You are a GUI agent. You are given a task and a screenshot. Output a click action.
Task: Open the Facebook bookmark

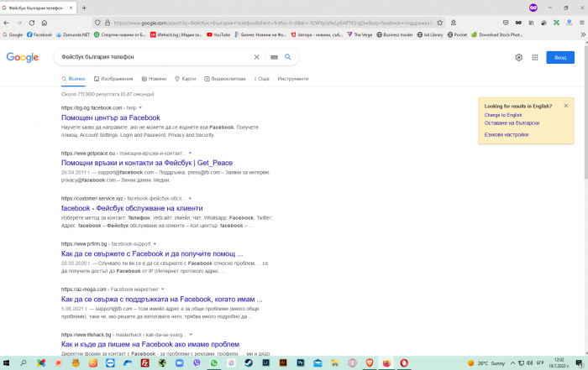tap(39, 34)
